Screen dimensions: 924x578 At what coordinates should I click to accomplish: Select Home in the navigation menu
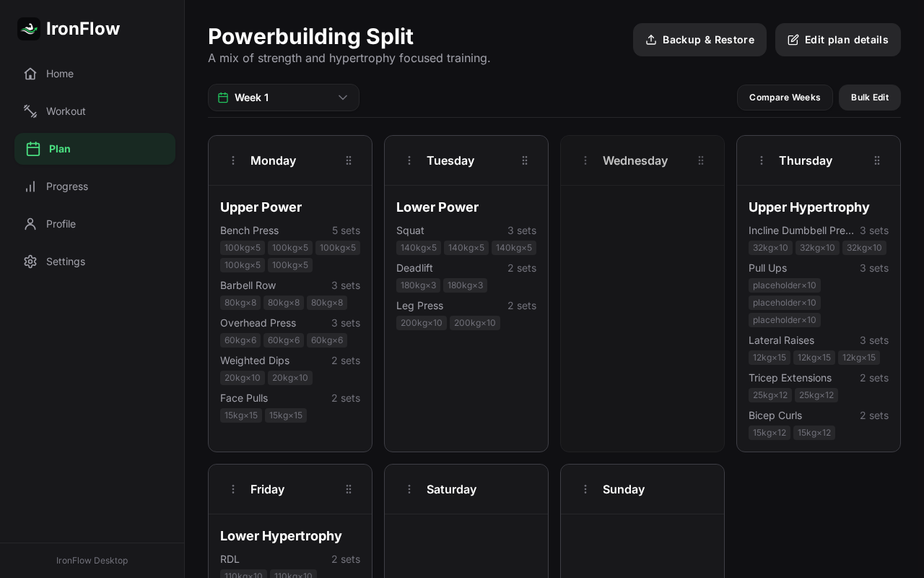[60, 74]
